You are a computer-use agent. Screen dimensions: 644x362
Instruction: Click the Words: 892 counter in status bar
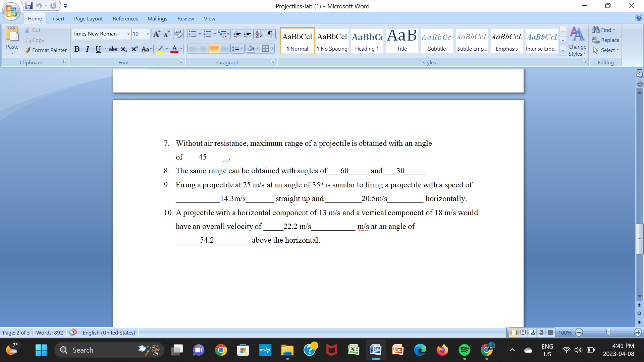49,333
